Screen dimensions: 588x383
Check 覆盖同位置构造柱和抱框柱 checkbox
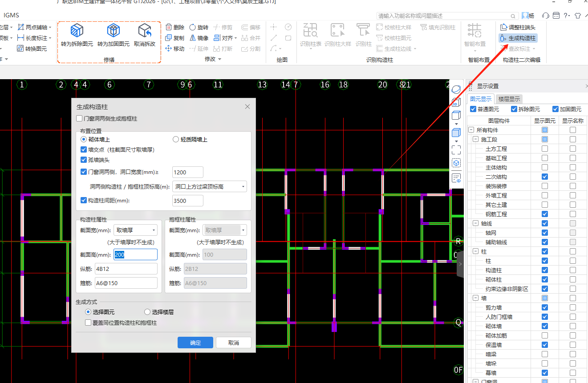pyautogui.click(x=88, y=323)
